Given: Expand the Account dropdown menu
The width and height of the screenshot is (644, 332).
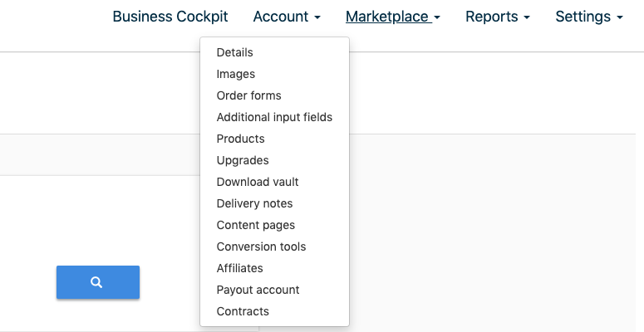Looking at the screenshot, I should 286,17.
